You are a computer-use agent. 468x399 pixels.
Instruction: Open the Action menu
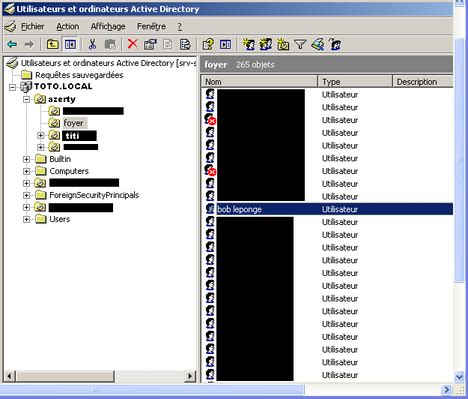[68, 26]
